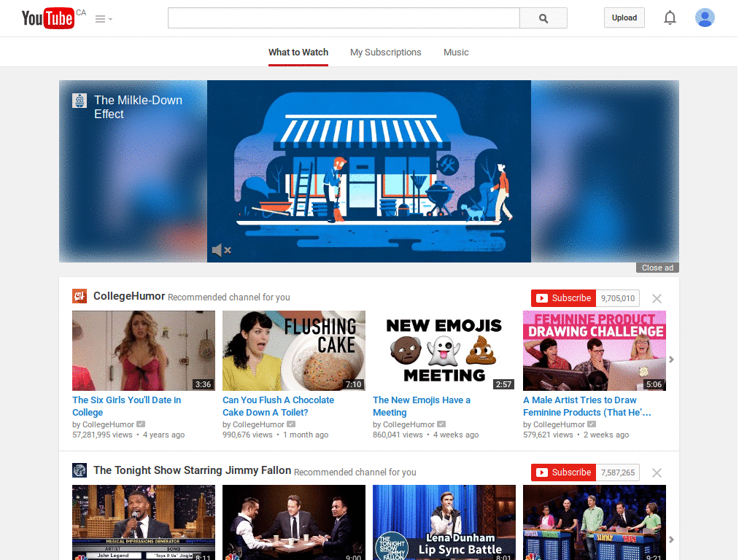Image resolution: width=747 pixels, height=560 pixels.
Task: Click The Six Girls You'll Date title
Action: point(127,406)
